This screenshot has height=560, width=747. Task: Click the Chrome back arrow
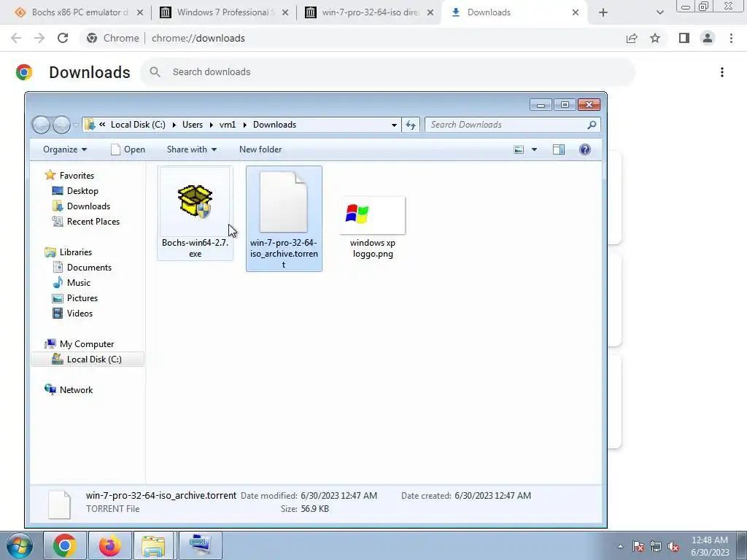pos(16,38)
